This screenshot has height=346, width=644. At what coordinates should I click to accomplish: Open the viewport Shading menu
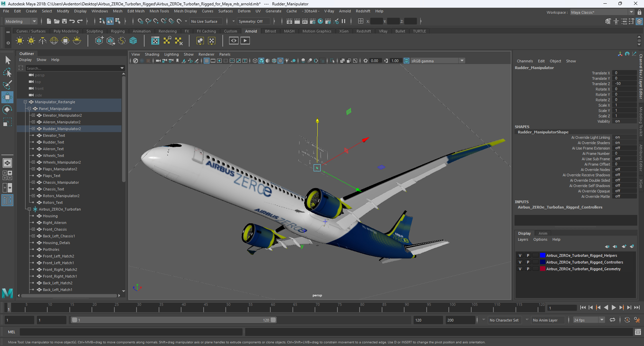(x=152, y=54)
